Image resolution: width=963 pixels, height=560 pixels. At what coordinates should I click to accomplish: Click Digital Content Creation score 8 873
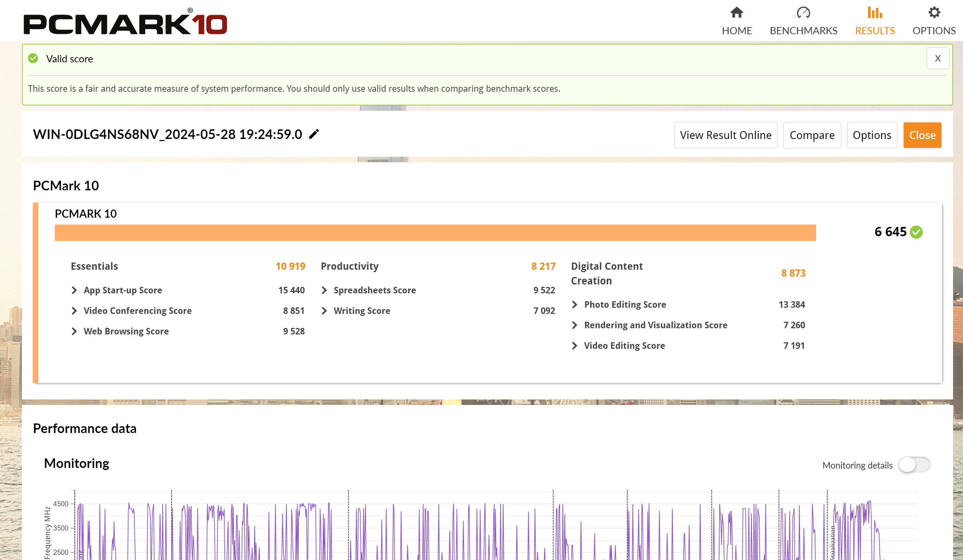793,273
